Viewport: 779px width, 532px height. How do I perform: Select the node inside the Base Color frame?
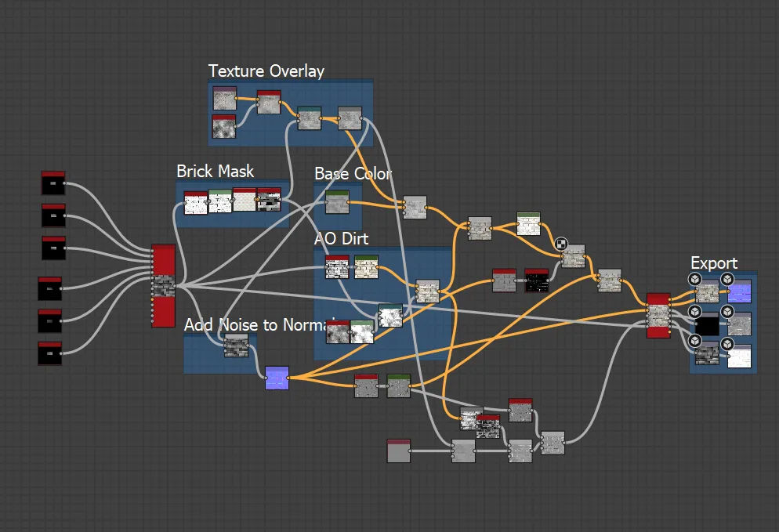point(337,202)
